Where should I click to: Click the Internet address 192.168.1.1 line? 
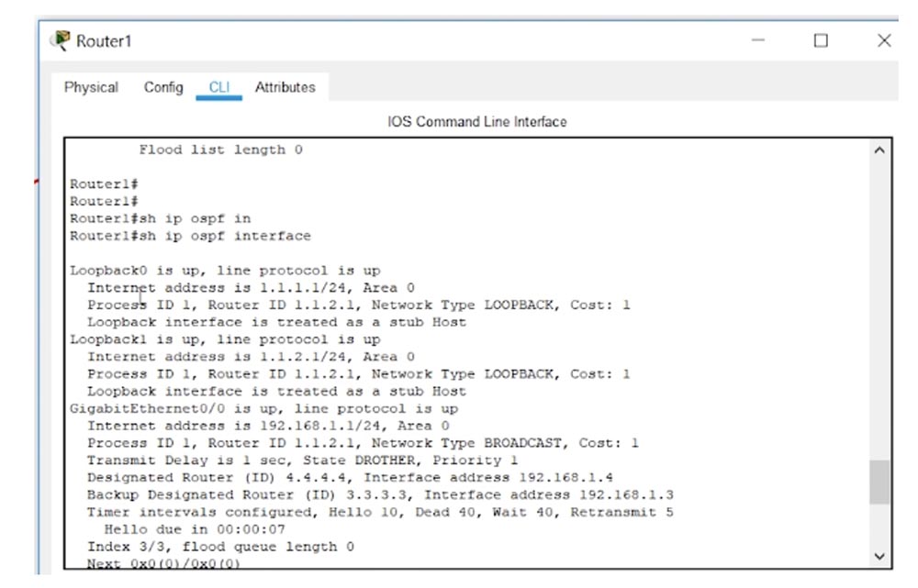coord(246,426)
